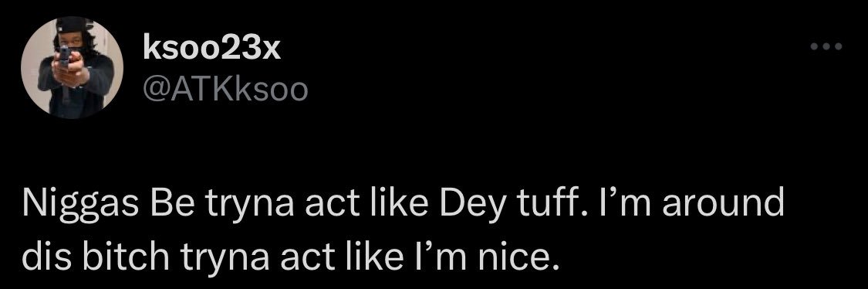Click the @ATKksoo handle
Viewport: 868px width, 289px height.
click(225, 90)
